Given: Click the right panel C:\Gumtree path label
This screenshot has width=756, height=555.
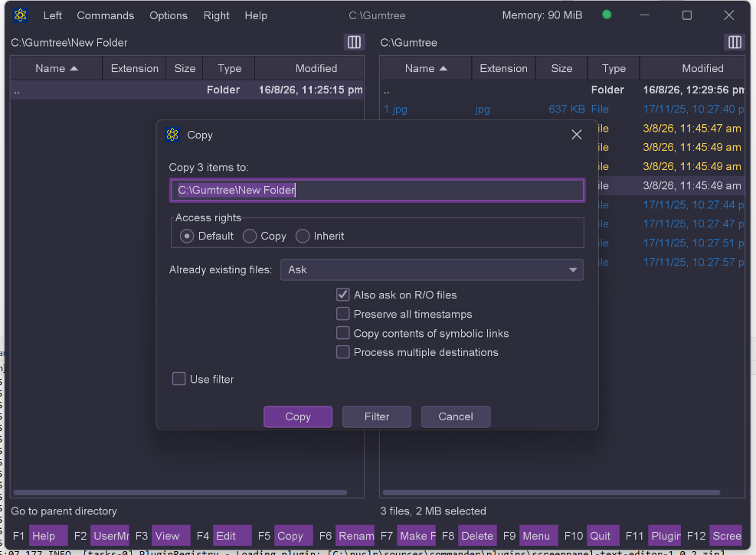Looking at the screenshot, I should coord(408,42).
